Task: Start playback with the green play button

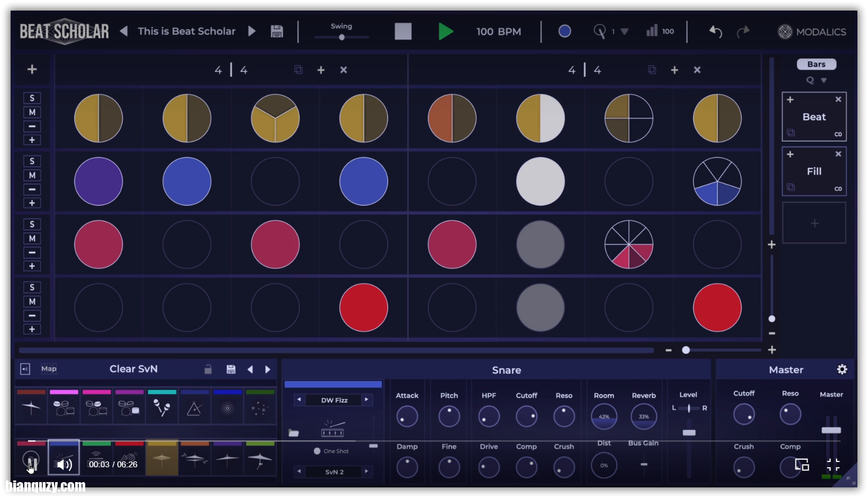Action: coord(446,31)
